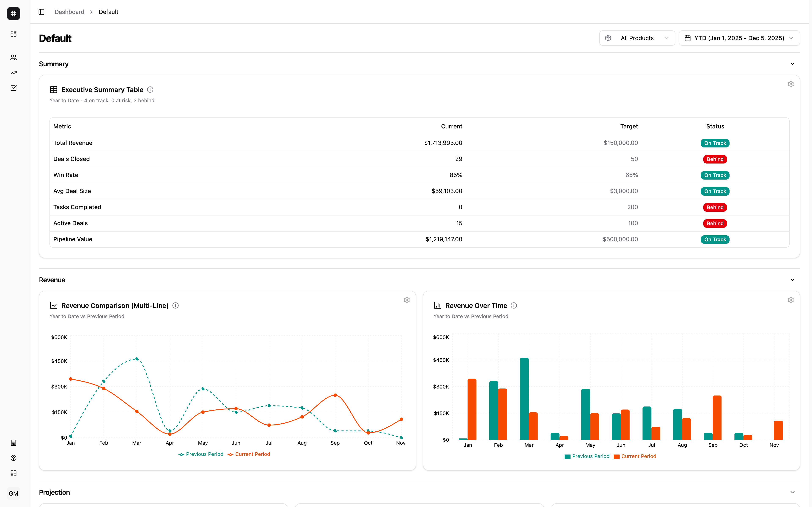Click the On Track badge for Total Revenue
812x507 pixels.
pyautogui.click(x=715, y=143)
